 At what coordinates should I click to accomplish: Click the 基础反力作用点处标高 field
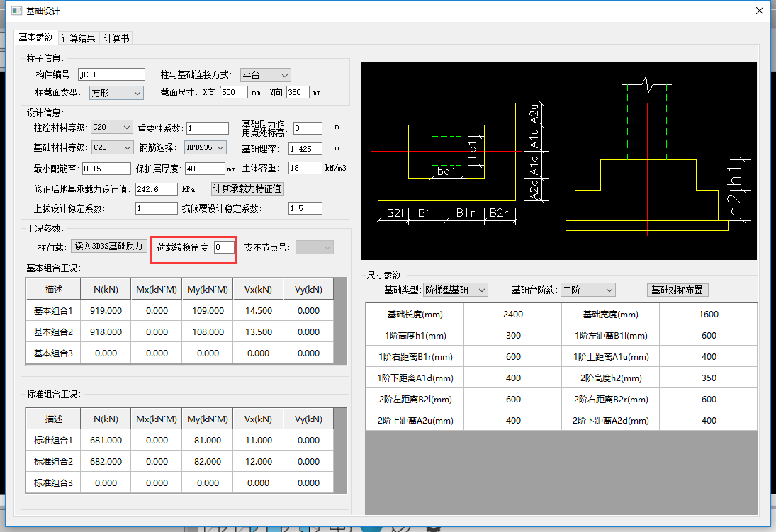pos(308,128)
